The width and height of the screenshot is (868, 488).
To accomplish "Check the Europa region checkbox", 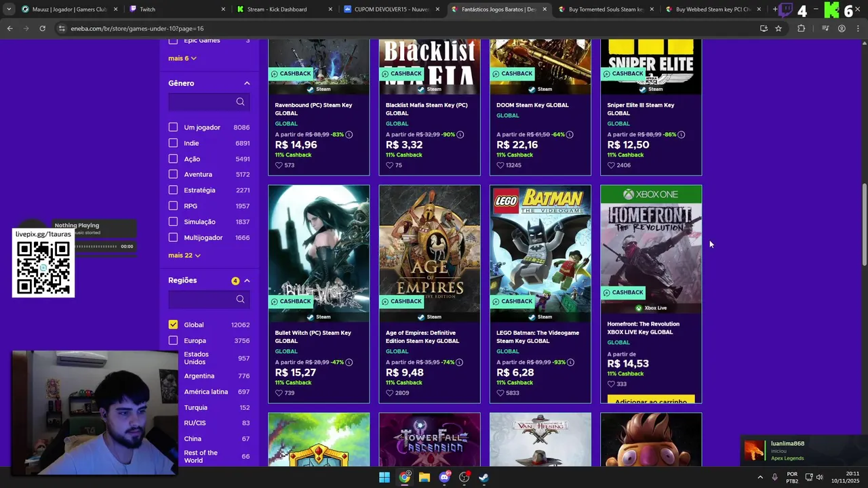I will tap(173, 340).
